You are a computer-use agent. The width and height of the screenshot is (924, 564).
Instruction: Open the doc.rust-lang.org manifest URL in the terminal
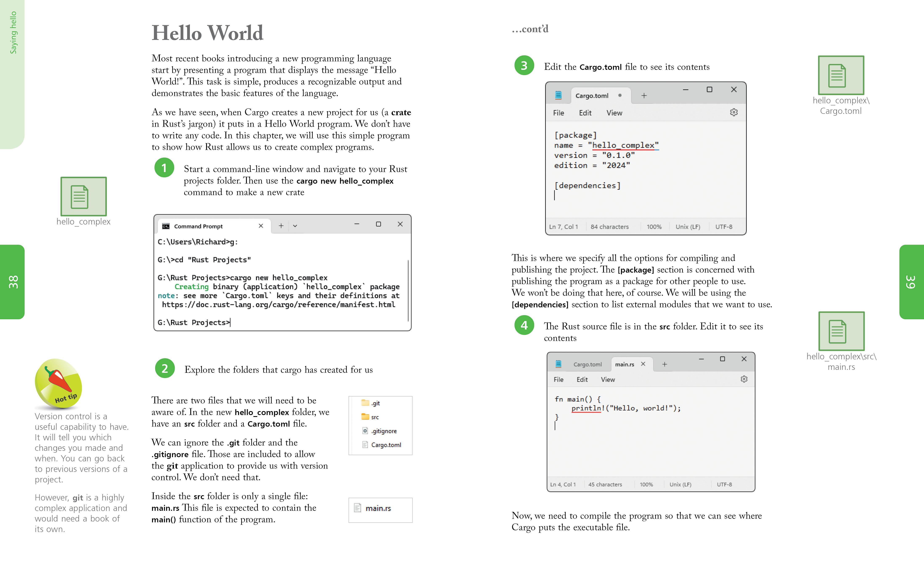tap(279, 304)
